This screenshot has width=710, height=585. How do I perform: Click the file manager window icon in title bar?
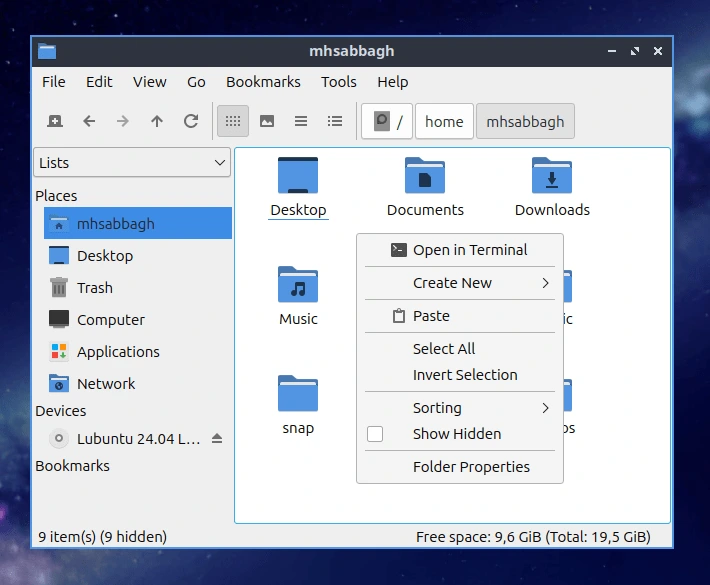(x=47, y=51)
